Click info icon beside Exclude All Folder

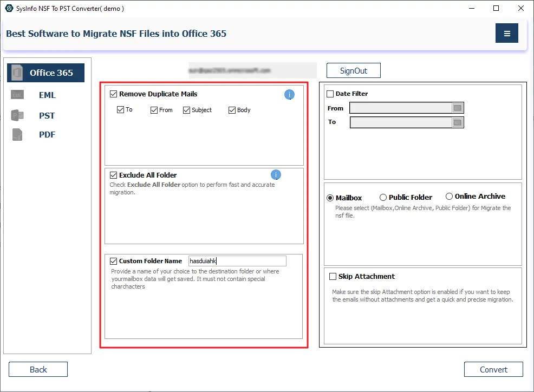coord(276,174)
